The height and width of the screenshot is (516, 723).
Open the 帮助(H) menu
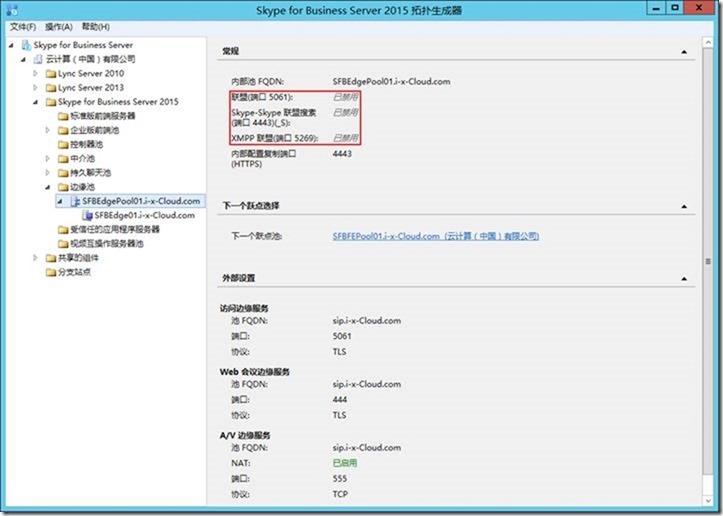95,27
